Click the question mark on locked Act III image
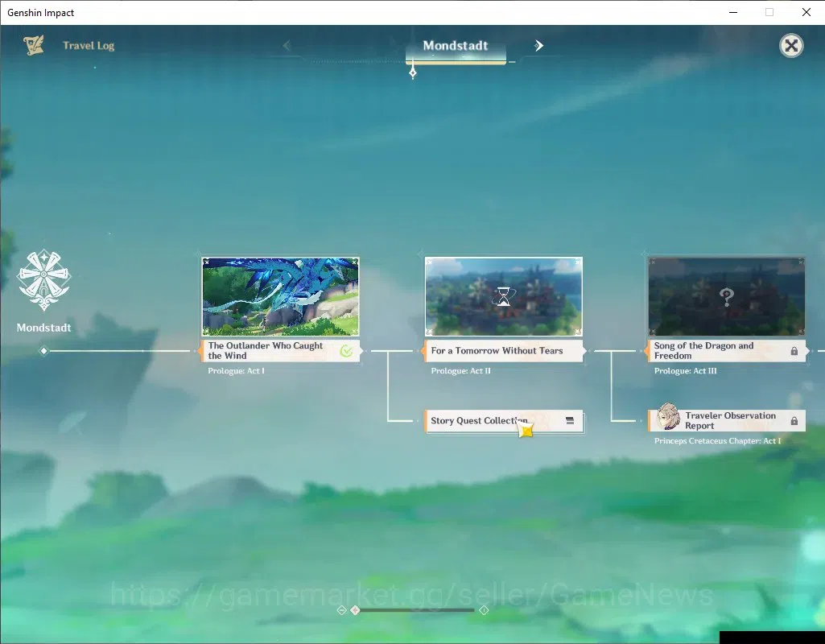The image size is (825, 644). pos(727,297)
